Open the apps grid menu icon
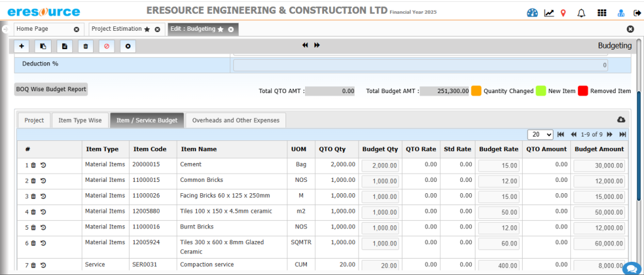This screenshot has width=644, height=275. click(x=601, y=13)
